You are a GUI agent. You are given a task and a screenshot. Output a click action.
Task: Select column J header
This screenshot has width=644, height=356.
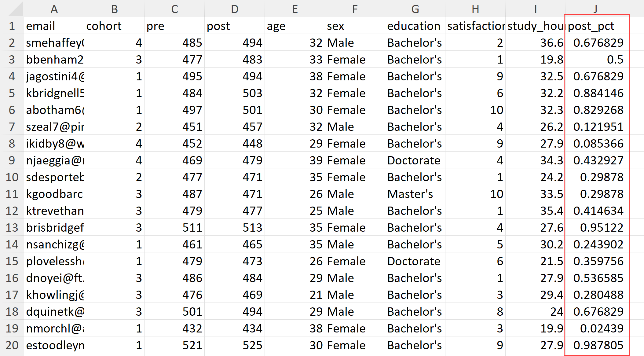click(595, 9)
